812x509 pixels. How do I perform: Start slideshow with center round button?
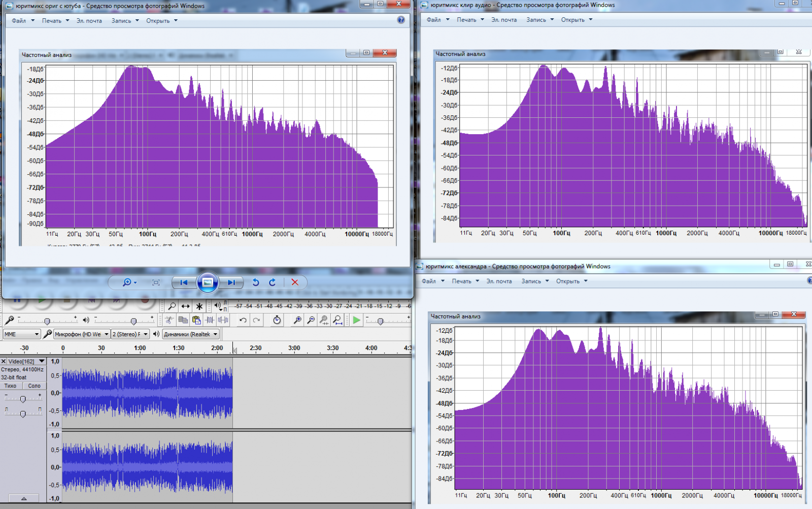click(x=208, y=282)
